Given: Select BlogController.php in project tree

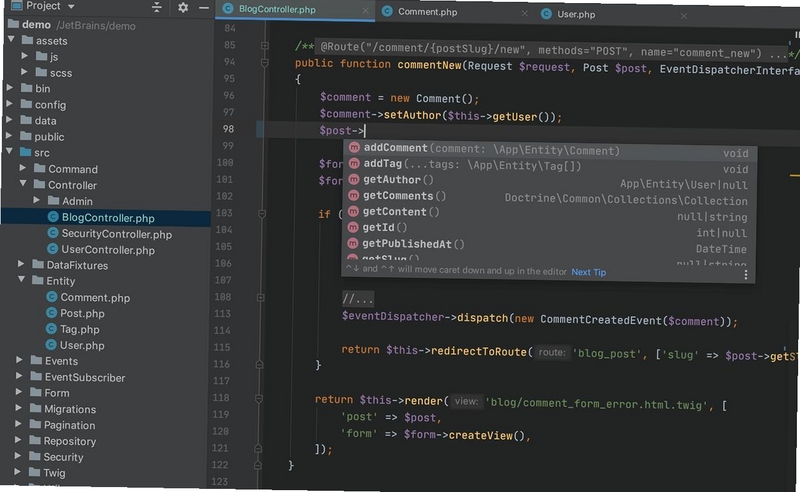Looking at the screenshot, I should coord(106,217).
